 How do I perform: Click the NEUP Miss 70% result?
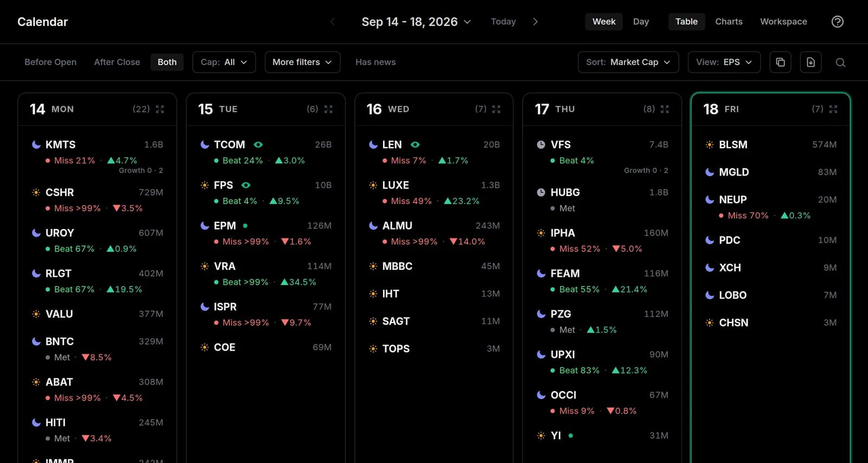tap(744, 215)
